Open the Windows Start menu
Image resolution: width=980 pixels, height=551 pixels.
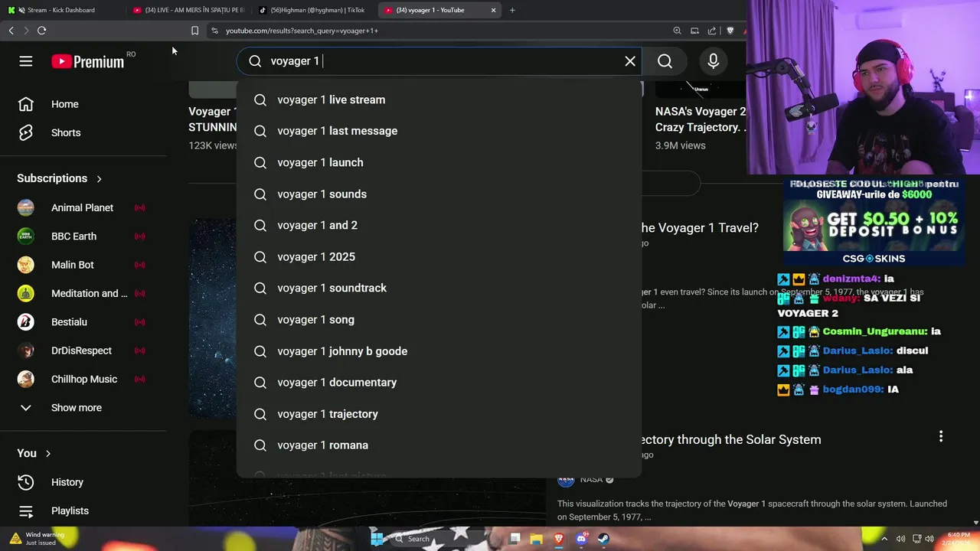tap(377, 539)
